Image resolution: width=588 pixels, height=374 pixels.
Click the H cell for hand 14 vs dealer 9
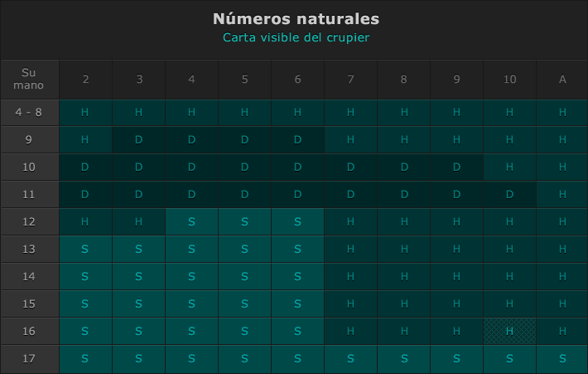(x=457, y=277)
